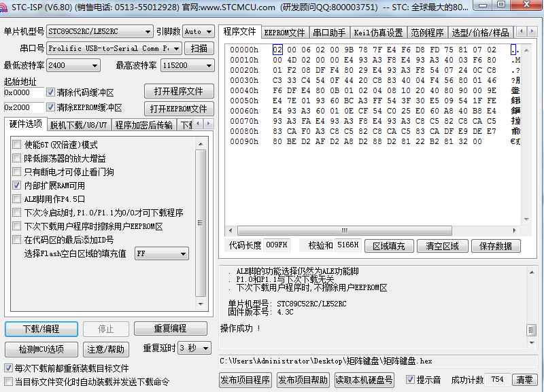The width and height of the screenshot is (544, 392).
Task: Click hardware options list scroll-up arrow
Action: [x=201, y=144]
